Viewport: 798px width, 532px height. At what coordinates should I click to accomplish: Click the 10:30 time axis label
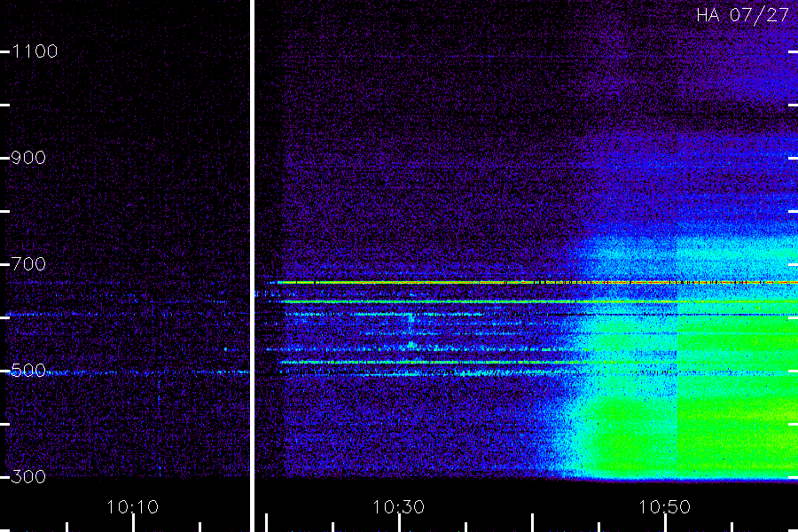pos(398,507)
